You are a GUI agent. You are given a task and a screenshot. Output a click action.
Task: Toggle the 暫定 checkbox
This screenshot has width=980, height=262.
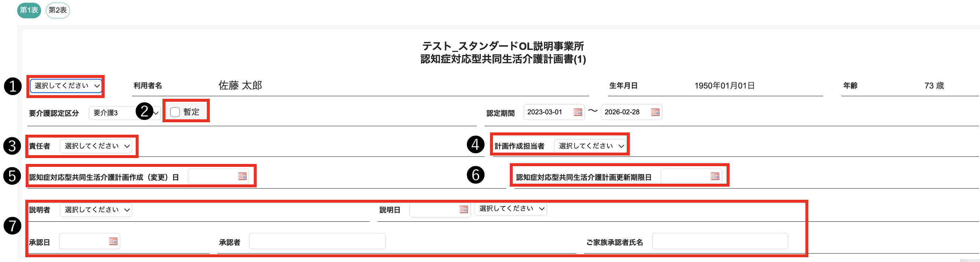click(175, 112)
